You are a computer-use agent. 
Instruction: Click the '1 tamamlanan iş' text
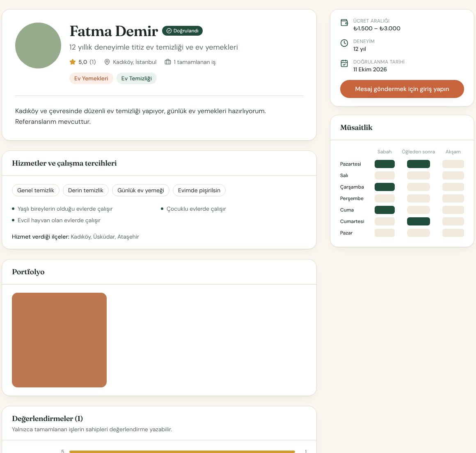[195, 62]
